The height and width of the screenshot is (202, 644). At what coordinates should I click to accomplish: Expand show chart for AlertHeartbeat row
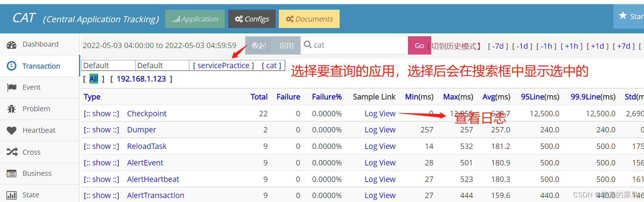click(101, 179)
